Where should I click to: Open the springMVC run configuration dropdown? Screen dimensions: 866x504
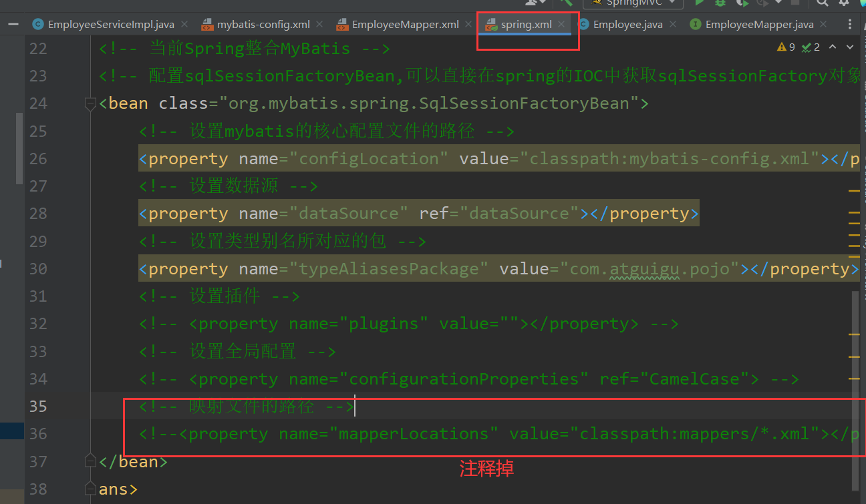[633, 3]
